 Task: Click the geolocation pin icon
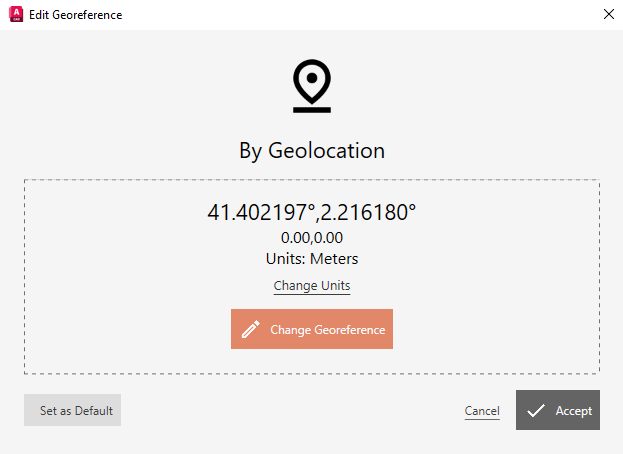[x=312, y=86]
